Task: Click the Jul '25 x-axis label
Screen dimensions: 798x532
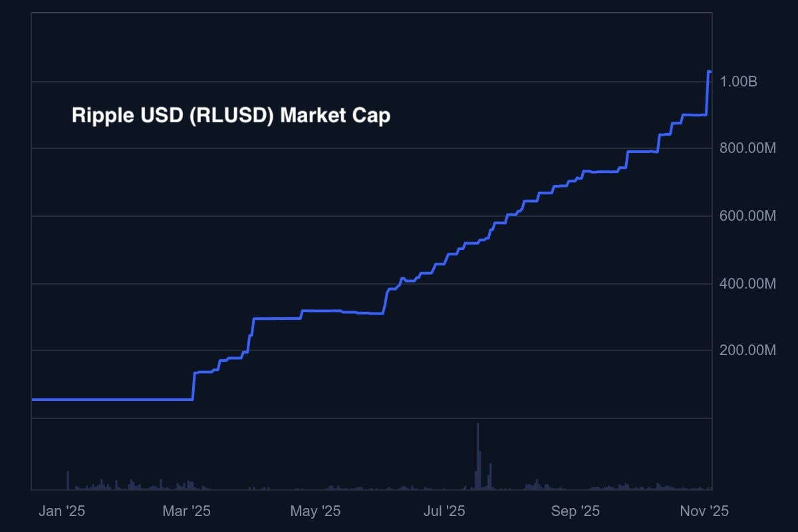Action: (x=445, y=511)
